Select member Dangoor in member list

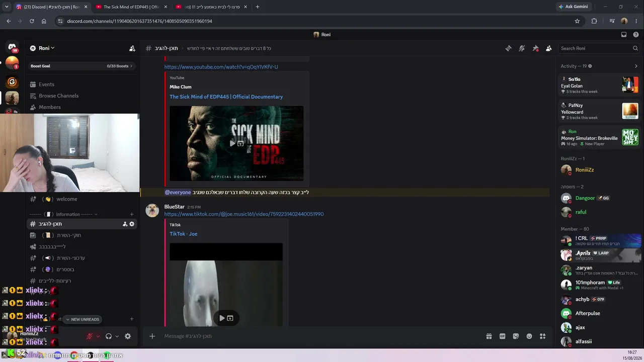[599, 198]
